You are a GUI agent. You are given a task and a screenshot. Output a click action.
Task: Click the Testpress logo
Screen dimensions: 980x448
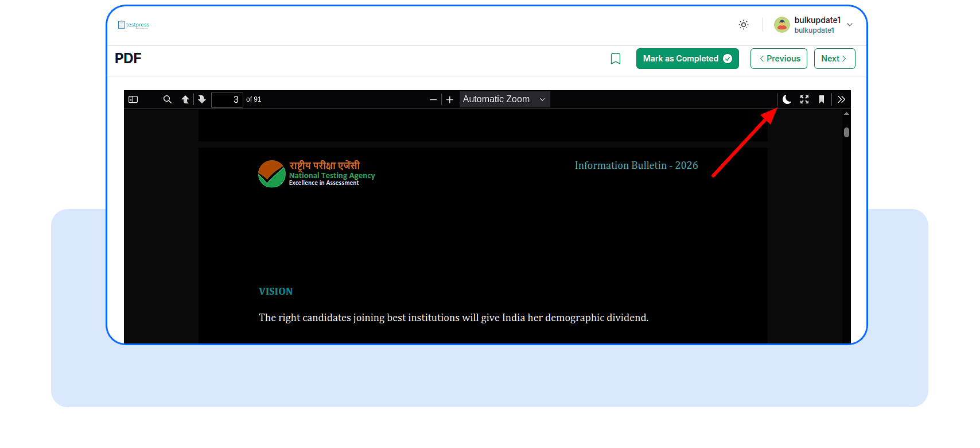point(134,25)
